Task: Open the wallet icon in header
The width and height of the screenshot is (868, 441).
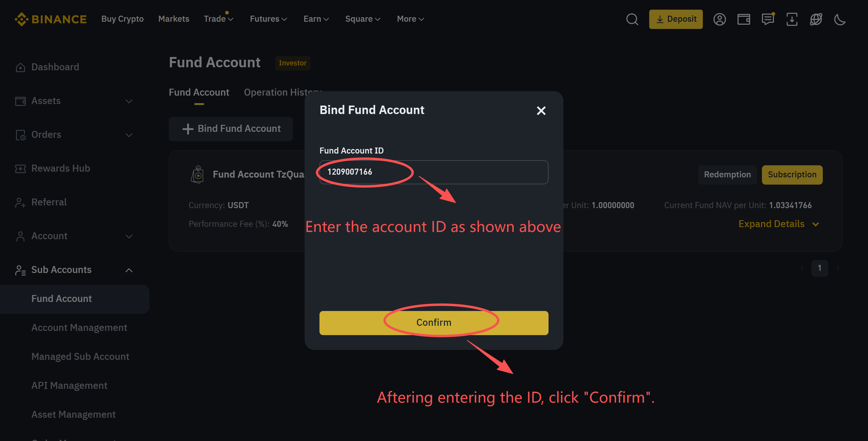Action: (744, 19)
